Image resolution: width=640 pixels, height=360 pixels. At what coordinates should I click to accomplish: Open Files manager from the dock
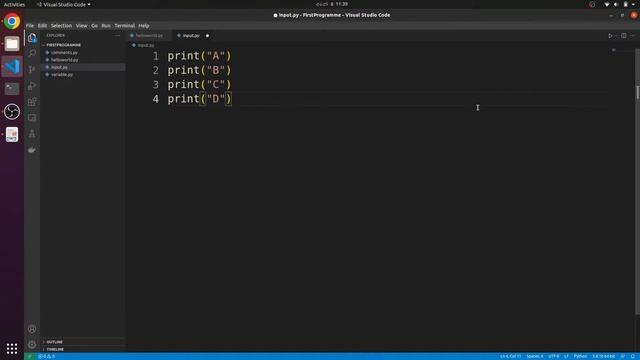pos(12,44)
